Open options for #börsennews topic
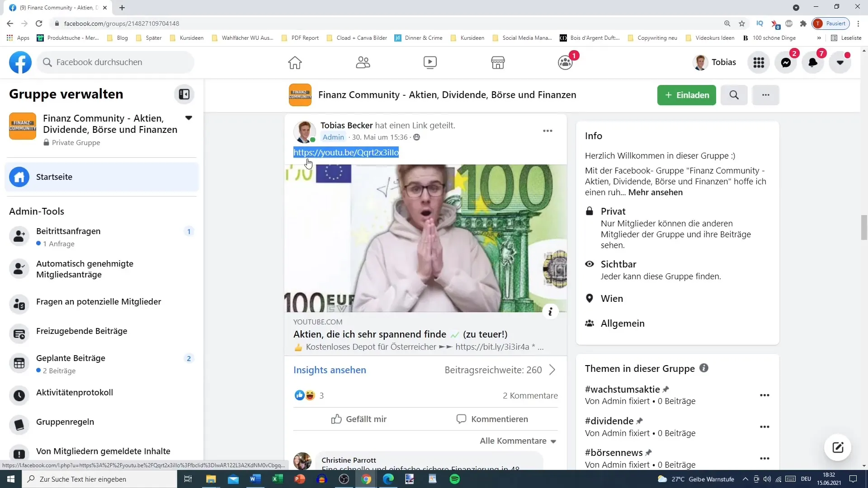Image resolution: width=868 pixels, height=488 pixels. coord(764,459)
